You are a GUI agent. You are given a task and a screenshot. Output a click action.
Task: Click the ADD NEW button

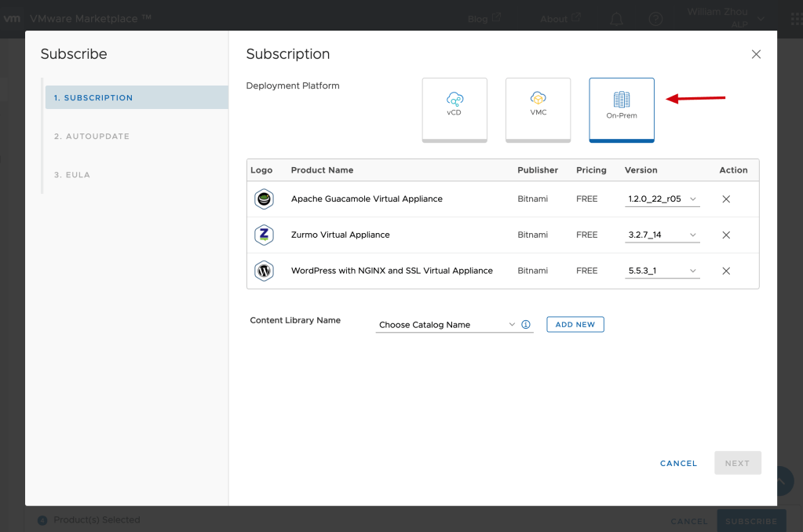pyautogui.click(x=575, y=325)
